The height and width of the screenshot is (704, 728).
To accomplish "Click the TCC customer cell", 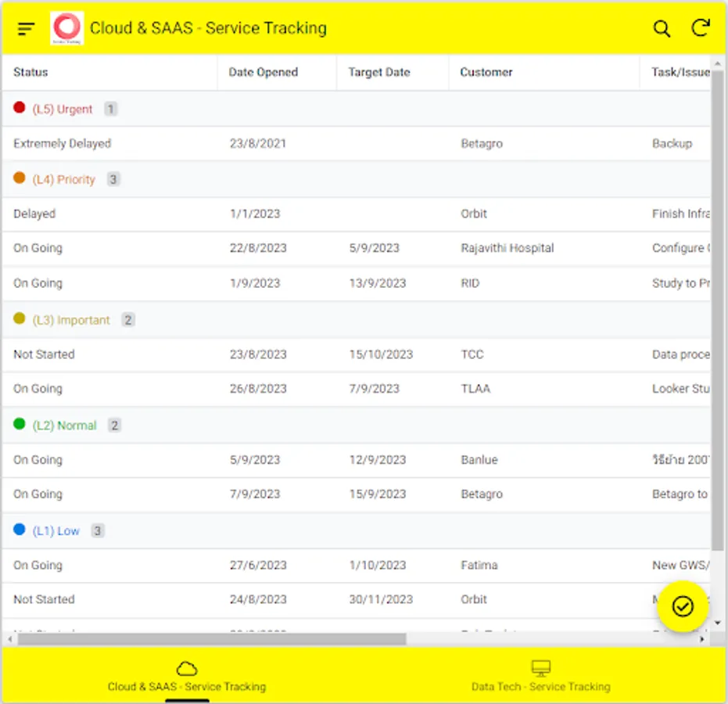I will [472, 355].
